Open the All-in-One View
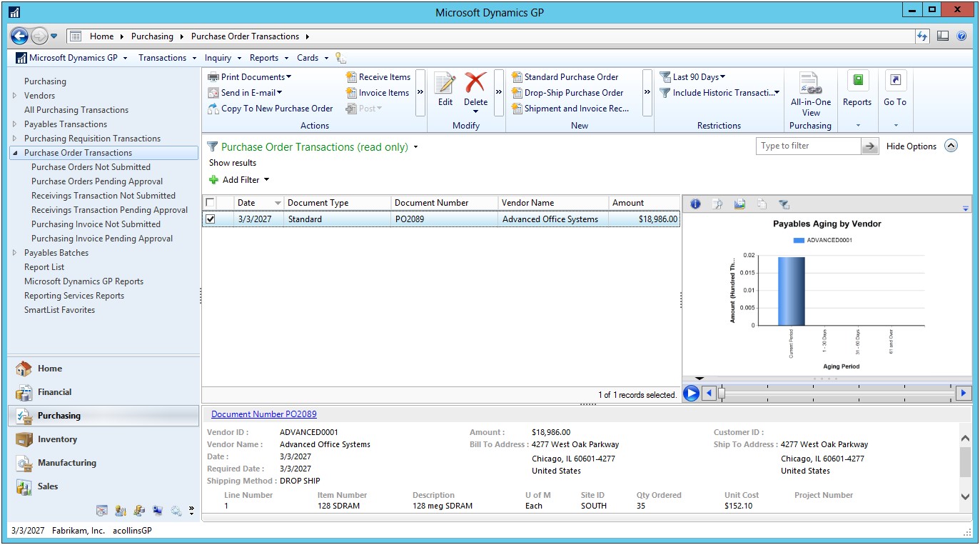980x545 pixels. pyautogui.click(x=811, y=94)
